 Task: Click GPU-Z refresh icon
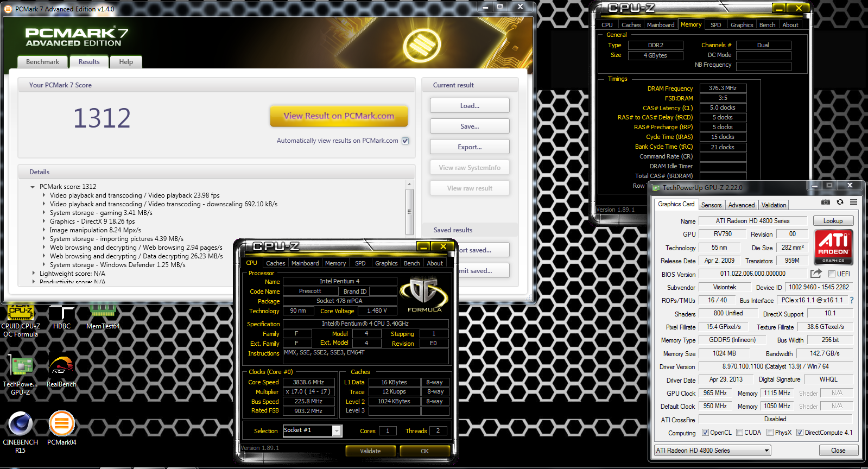840,202
